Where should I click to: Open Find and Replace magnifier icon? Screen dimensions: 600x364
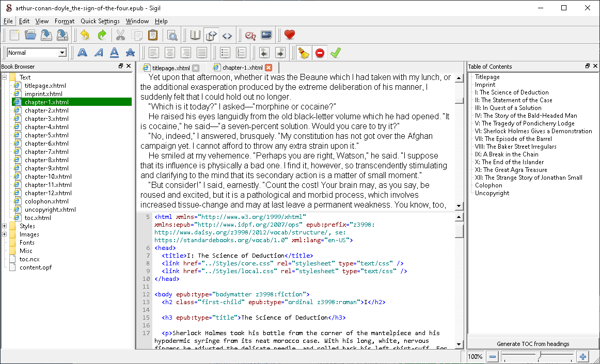click(x=172, y=35)
